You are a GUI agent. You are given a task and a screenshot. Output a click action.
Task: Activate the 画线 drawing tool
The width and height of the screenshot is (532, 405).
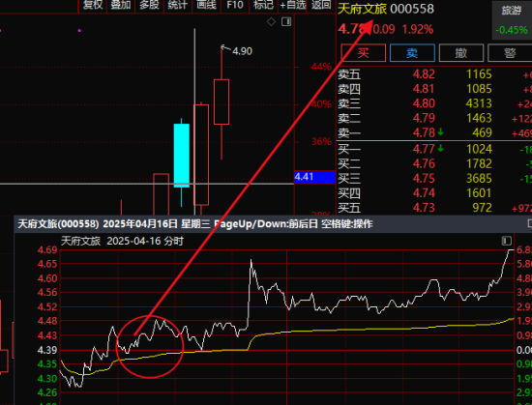tap(206, 5)
